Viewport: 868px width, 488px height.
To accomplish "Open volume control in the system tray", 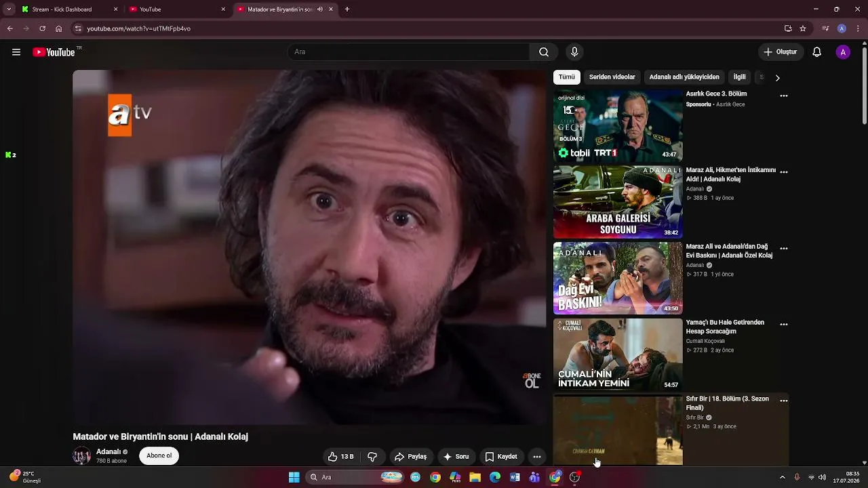I will [823, 477].
